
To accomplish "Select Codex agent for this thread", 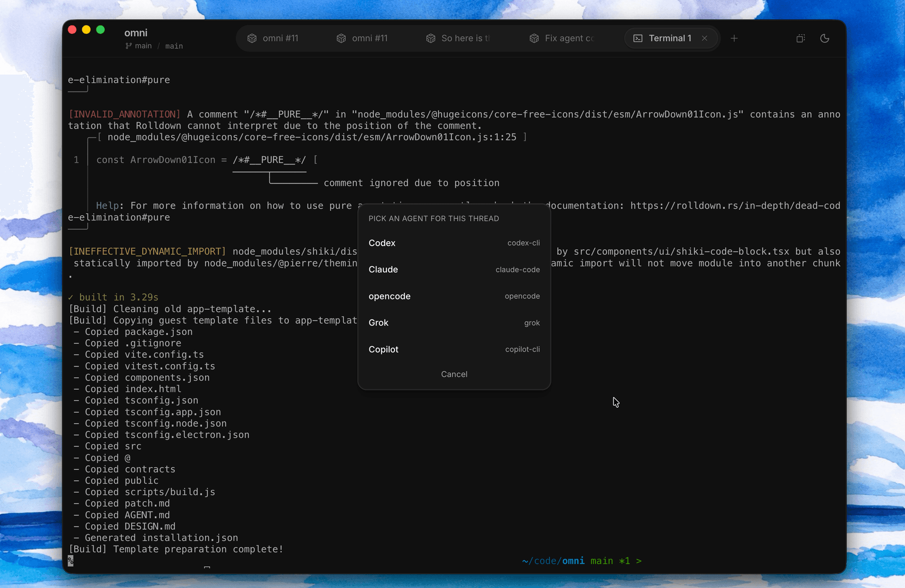I will [x=454, y=243].
